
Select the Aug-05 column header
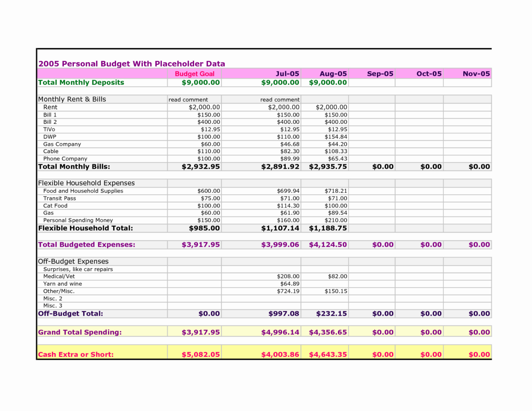(333, 73)
